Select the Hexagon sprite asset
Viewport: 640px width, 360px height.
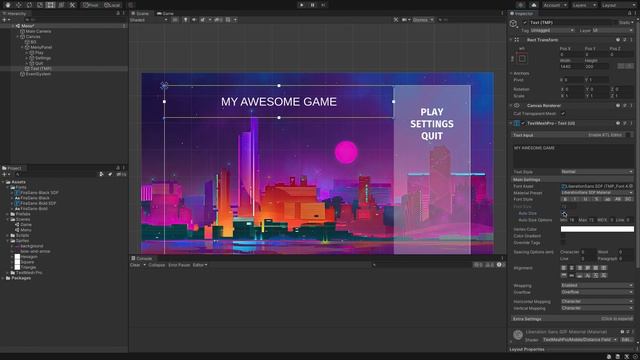click(x=29, y=257)
